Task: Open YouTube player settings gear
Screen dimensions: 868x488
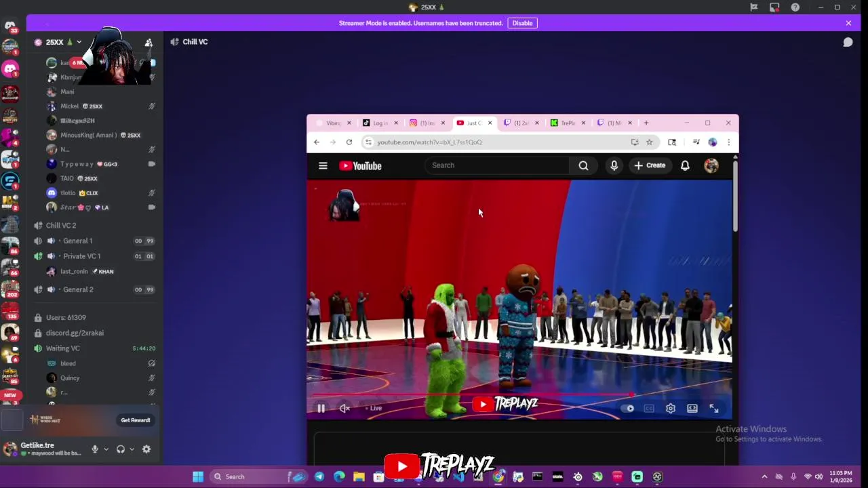Action: [x=670, y=408]
